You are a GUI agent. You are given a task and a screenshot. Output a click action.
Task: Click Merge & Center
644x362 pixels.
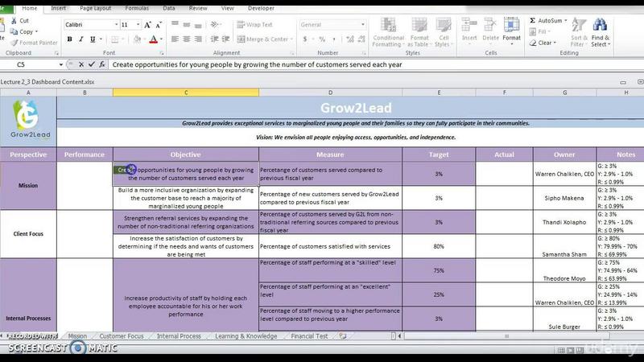262,39
